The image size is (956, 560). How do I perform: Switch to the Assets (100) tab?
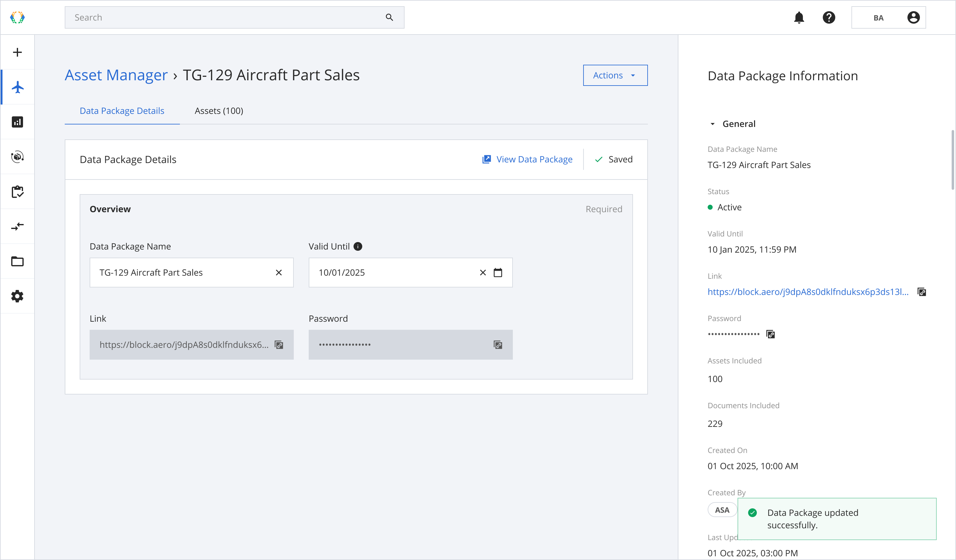click(x=219, y=111)
